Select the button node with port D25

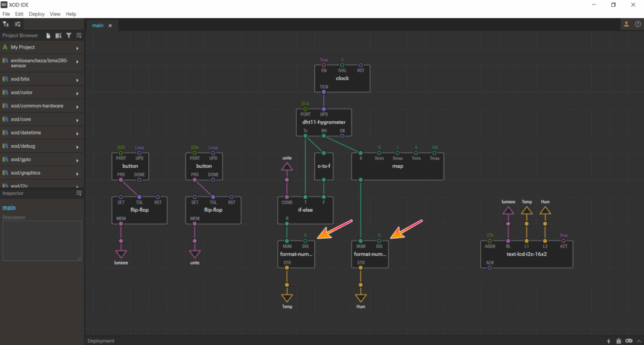[x=130, y=166]
